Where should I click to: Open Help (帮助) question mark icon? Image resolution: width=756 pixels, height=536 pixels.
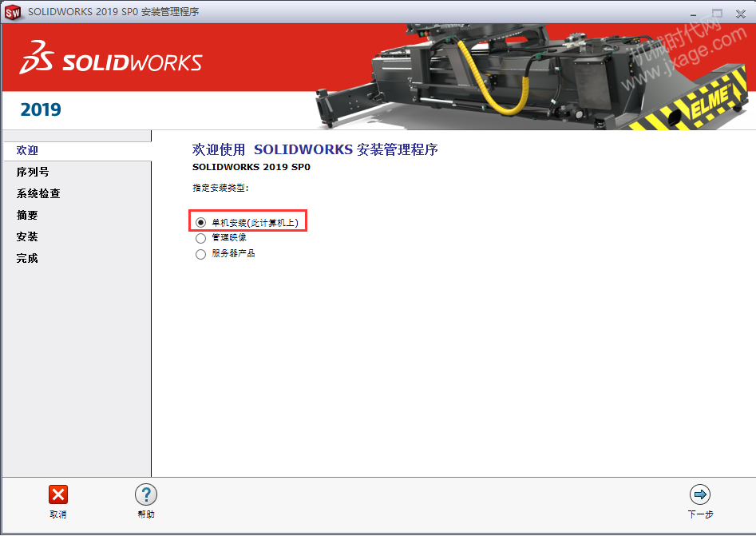[x=146, y=494]
